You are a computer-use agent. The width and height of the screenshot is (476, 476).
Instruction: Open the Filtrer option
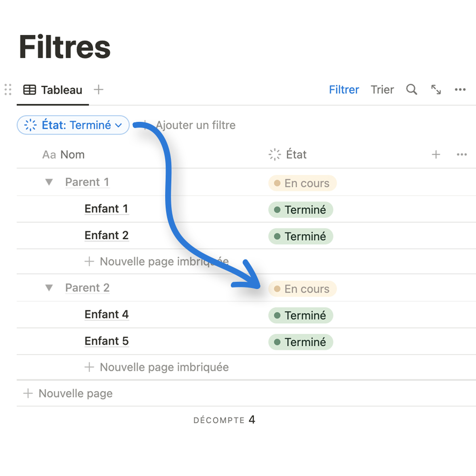click(344, 90)
